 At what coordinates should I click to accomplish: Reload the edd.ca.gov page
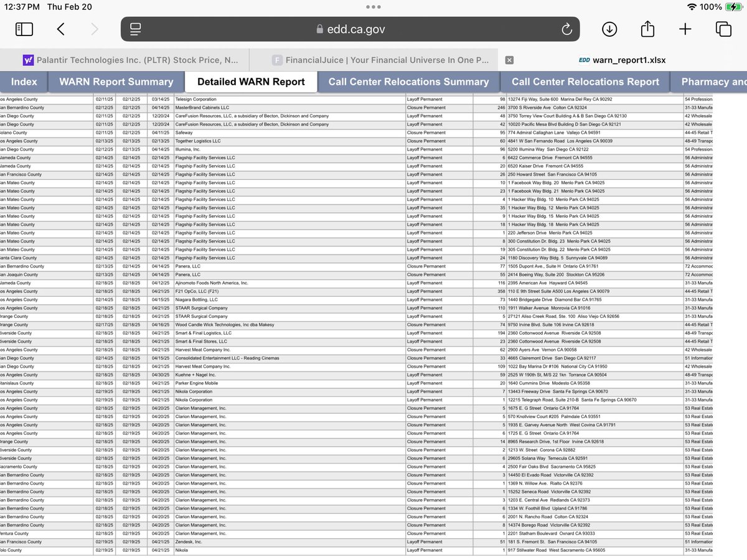[566, 29]
